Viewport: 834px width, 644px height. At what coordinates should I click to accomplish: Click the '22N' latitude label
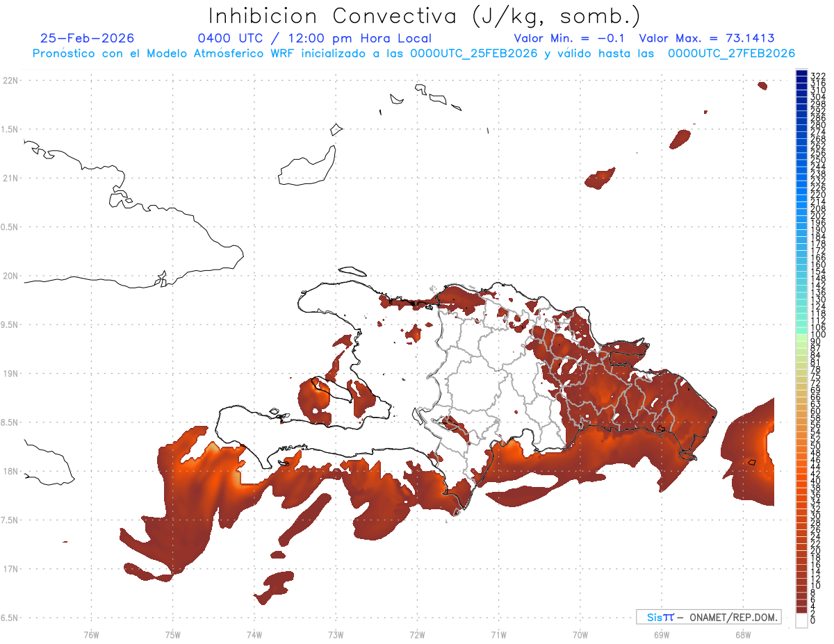pos(10,81)
